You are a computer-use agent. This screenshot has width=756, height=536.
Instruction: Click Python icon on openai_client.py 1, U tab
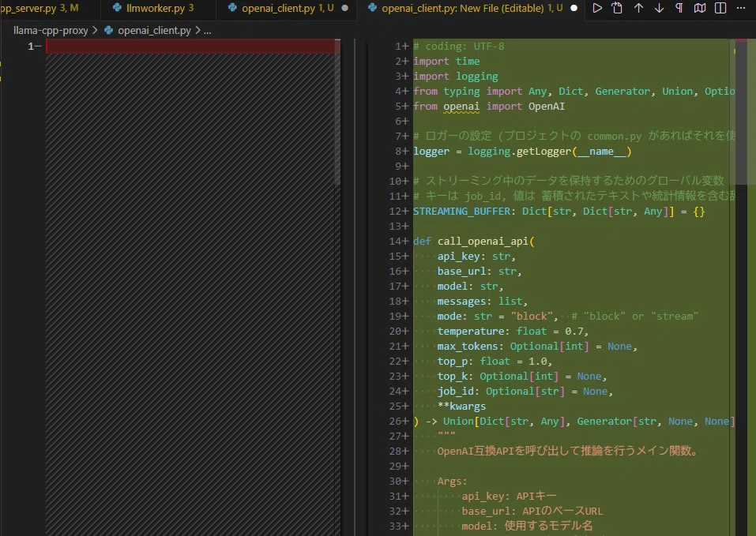click(232, 8)
